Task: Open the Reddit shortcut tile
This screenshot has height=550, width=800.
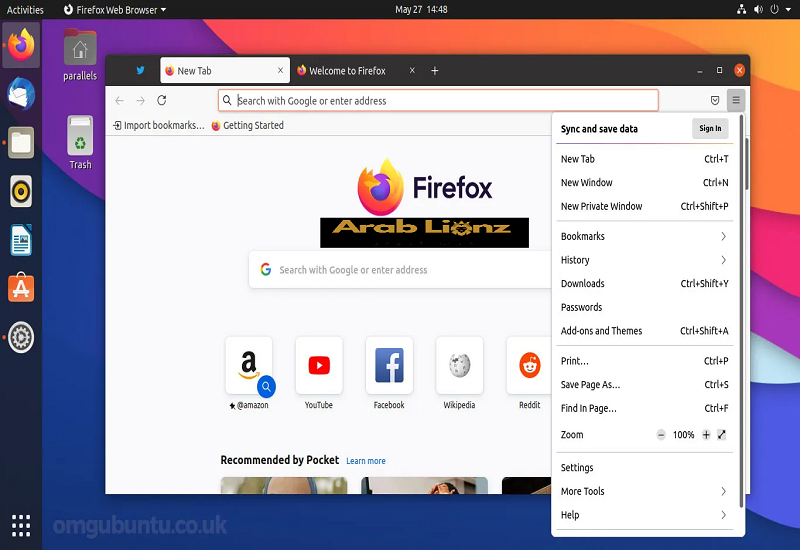Action: 529,365
